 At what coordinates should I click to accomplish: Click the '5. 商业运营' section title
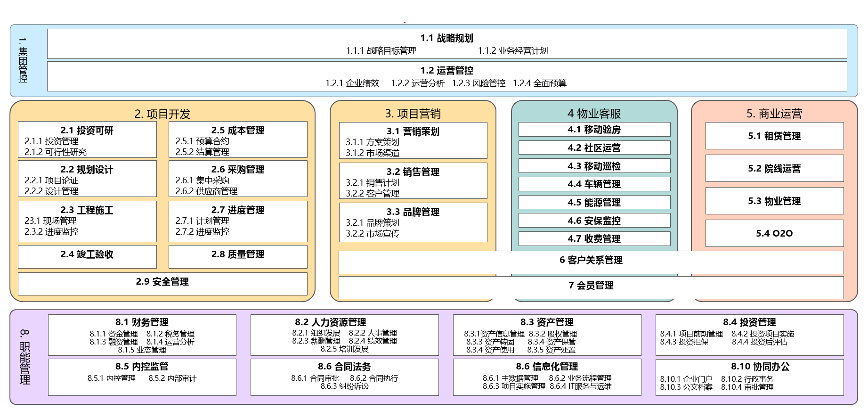774,114
